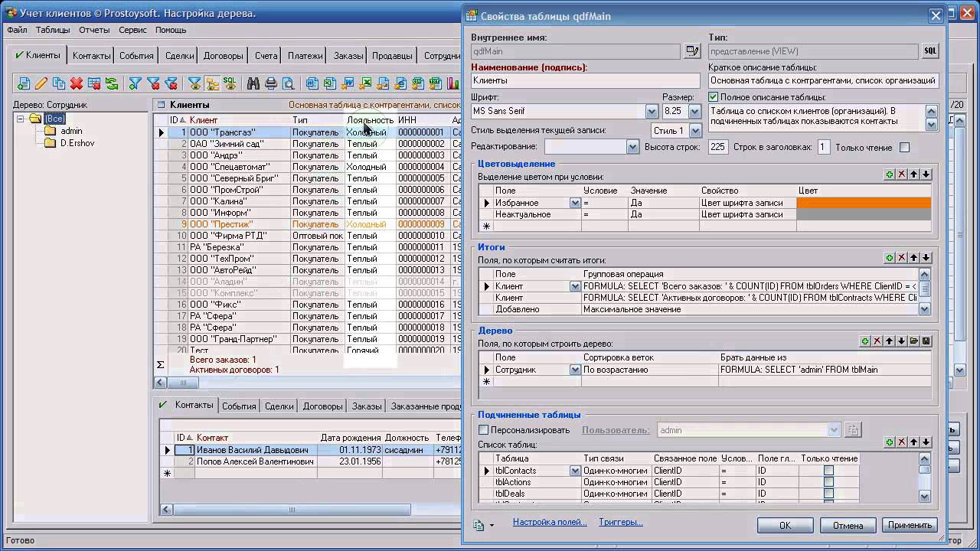Open the 'Стиль 1' selection style dropdown
The height and width of the screenshot is (551, 980).
point(694,131)
